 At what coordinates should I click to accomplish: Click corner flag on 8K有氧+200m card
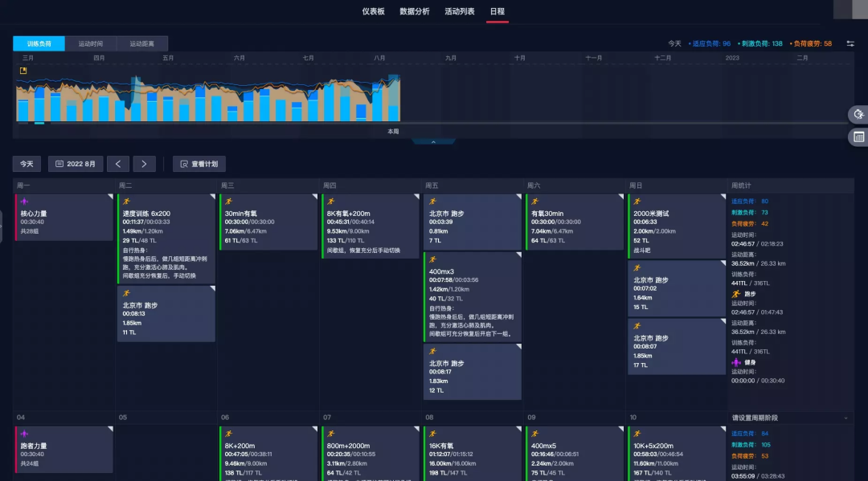416,197
